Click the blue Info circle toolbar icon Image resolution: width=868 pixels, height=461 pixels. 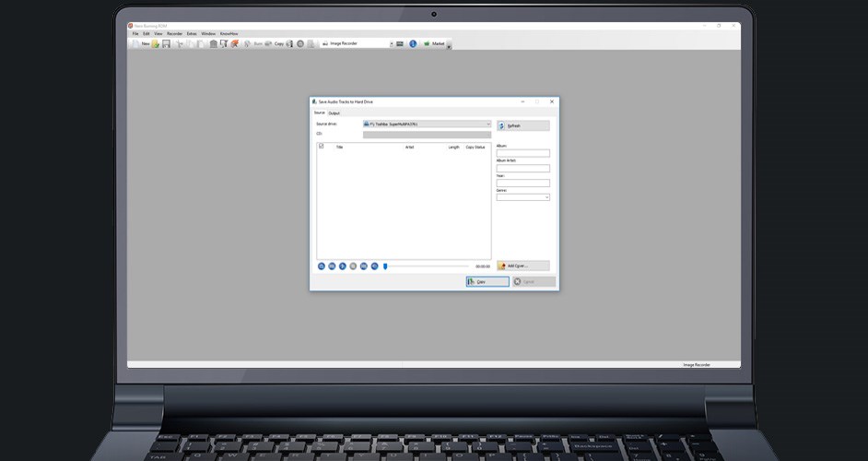[x=413, y=43]
